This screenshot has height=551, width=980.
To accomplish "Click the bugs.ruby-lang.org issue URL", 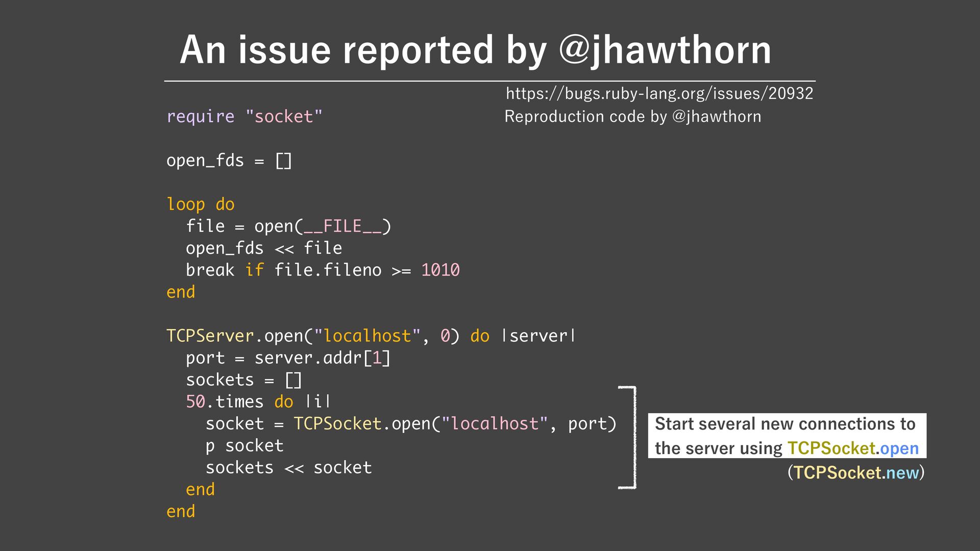I will tap(659, 93).
